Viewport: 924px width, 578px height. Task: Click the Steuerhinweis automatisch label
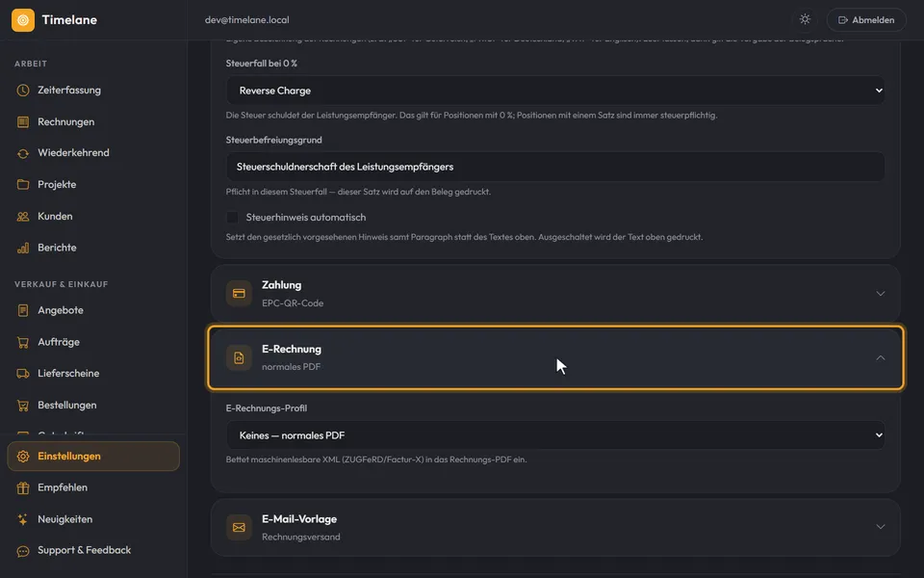306,218
